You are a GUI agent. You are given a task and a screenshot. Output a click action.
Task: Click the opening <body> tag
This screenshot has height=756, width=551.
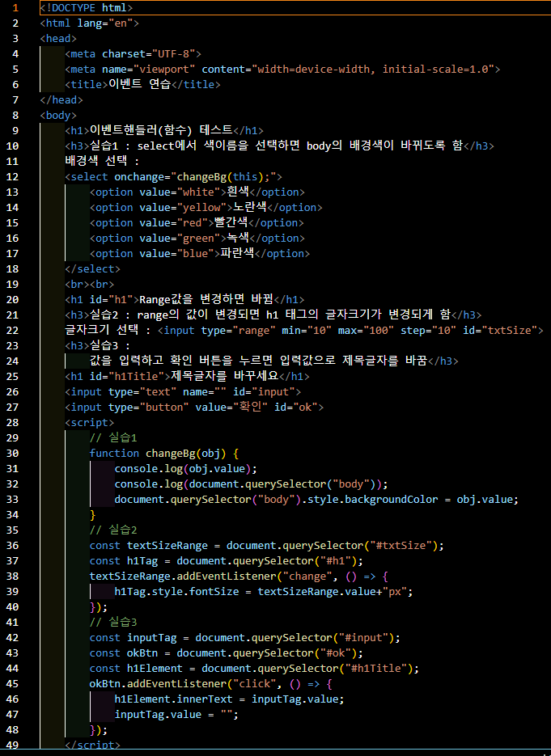[x=58, y=116]
